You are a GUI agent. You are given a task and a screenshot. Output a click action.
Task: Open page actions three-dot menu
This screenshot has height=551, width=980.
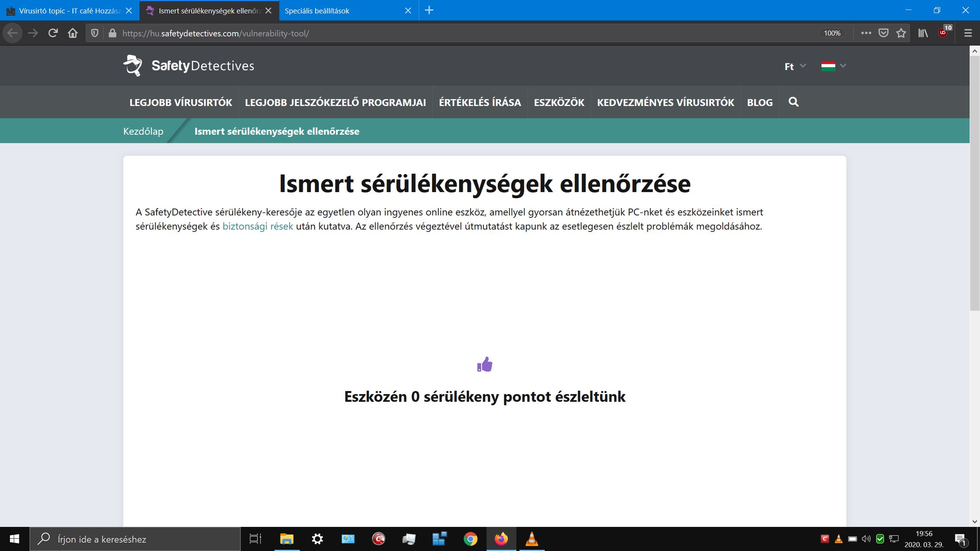(x=866, y=33)
